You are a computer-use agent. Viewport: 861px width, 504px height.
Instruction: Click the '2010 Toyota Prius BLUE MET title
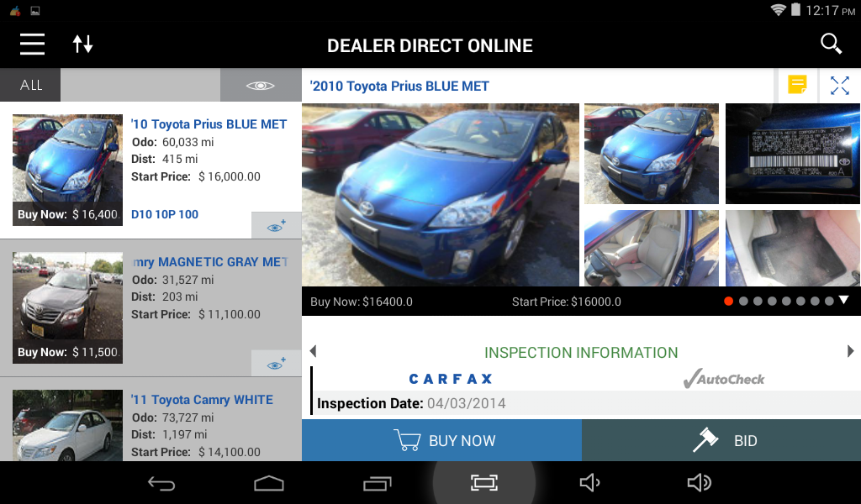click(x=399, y=87)
